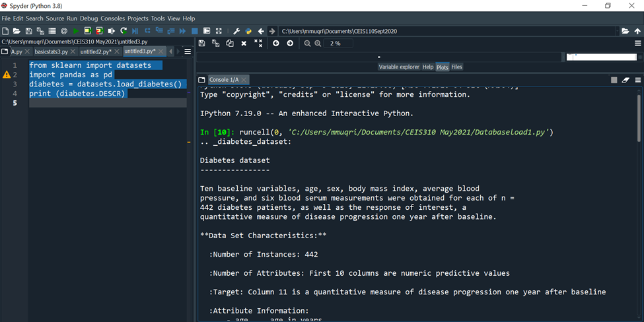Remove current plot X icon
644x322 pixels.
pos(244,43)
